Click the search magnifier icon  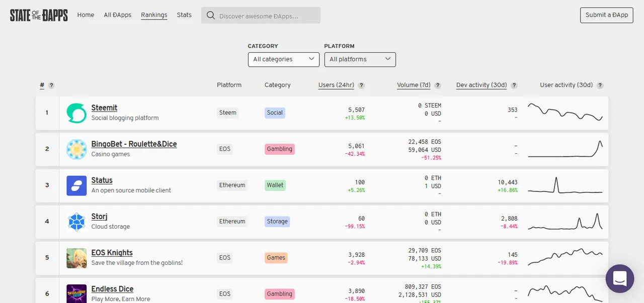[x=211, y=16]
